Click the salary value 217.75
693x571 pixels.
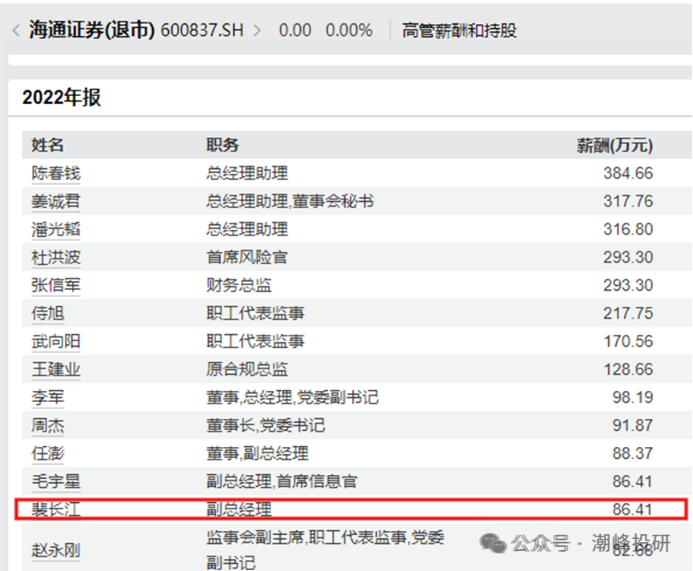tap(628, 313)
